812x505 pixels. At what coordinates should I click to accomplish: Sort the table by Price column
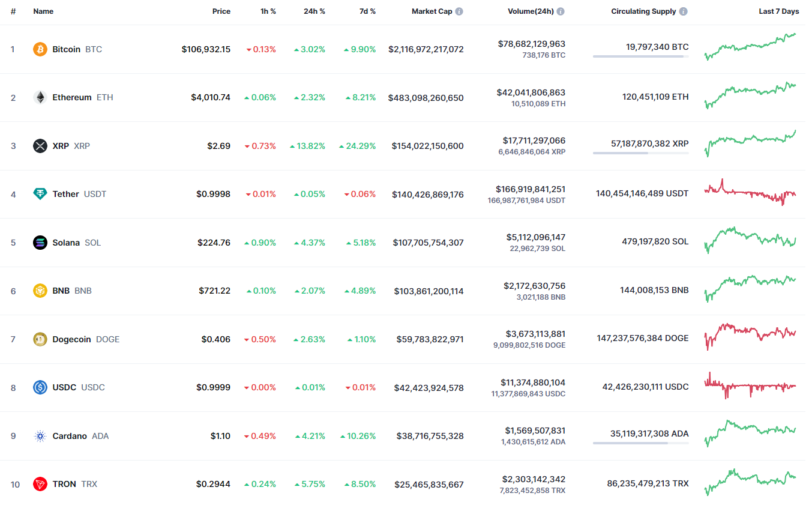221,11
